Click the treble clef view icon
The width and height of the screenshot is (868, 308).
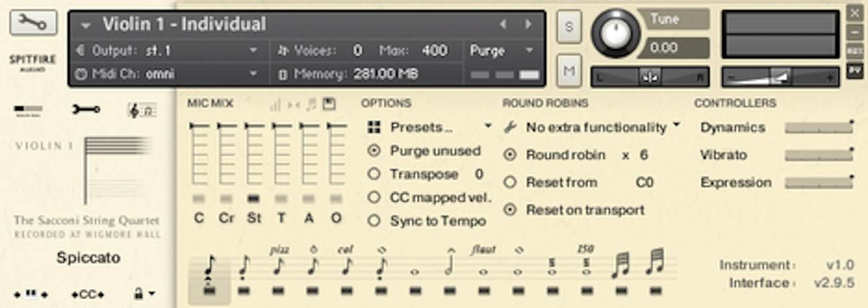coord(142,110)
